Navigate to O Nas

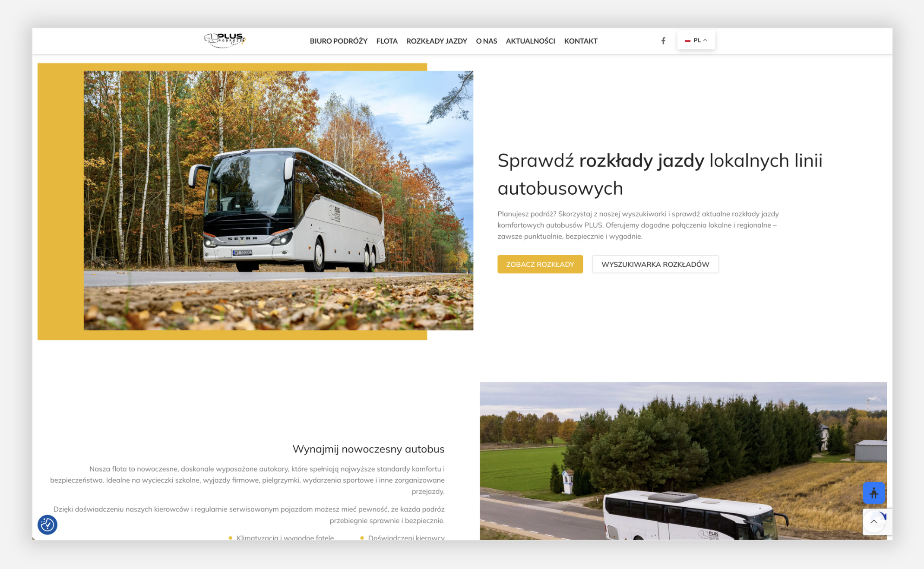coord(486,41)
